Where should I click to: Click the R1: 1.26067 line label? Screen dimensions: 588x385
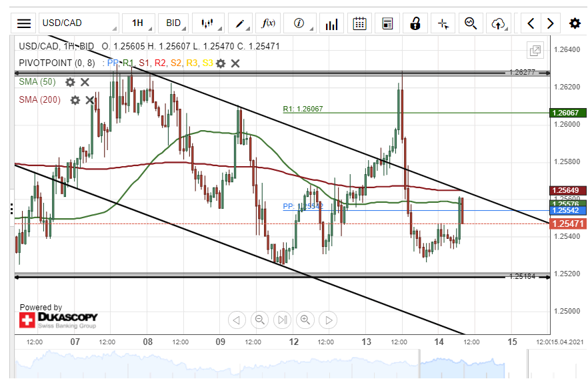303,109
